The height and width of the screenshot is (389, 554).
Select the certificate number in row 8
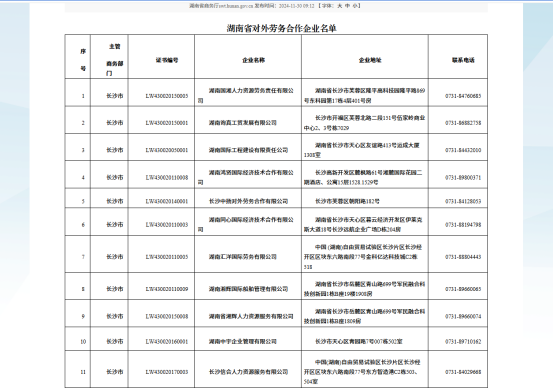pyautogui.click(x=167, y=289)
